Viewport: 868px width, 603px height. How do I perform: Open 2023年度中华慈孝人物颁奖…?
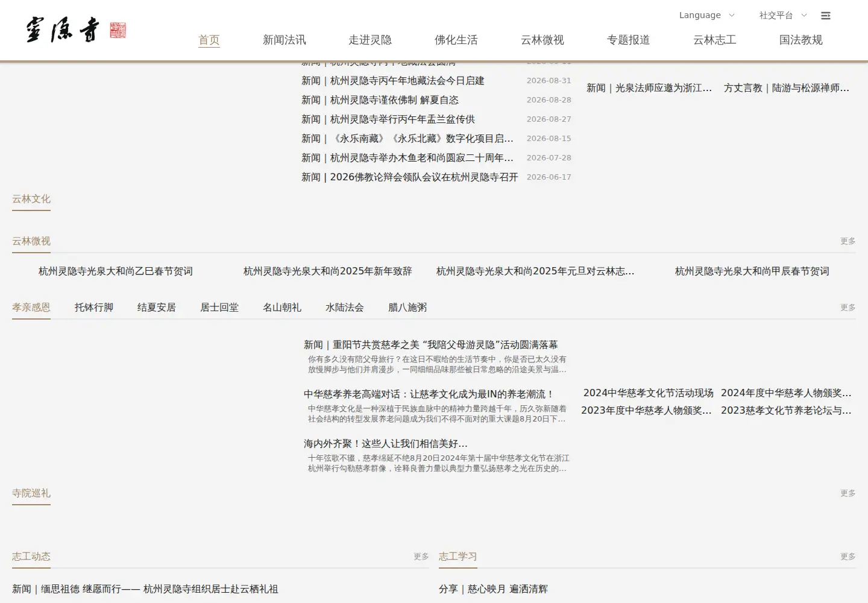[x=646, y=411]
